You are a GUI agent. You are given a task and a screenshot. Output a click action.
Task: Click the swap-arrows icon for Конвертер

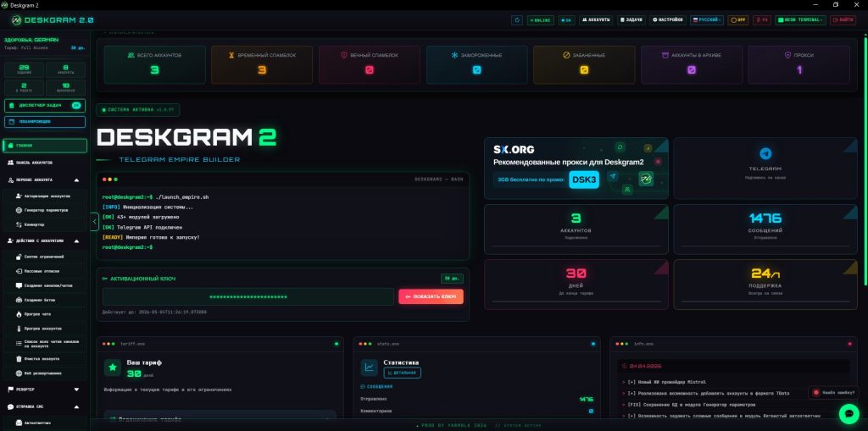point(19,224)
